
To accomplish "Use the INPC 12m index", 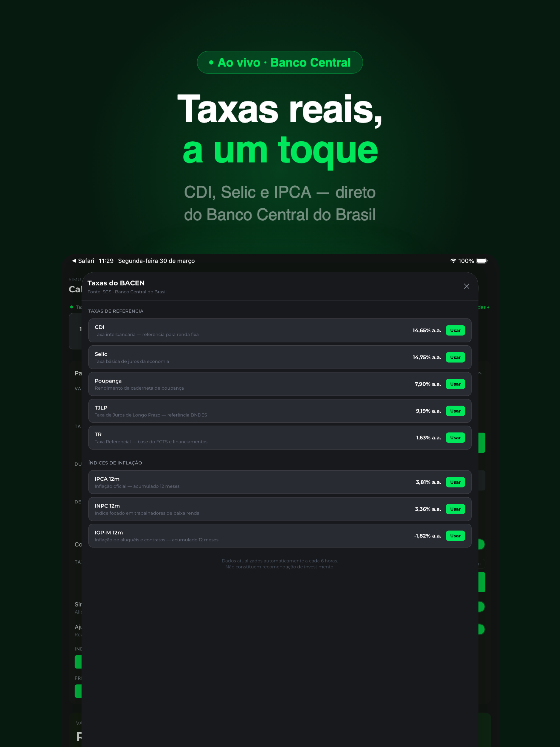I will coord(455,509).
